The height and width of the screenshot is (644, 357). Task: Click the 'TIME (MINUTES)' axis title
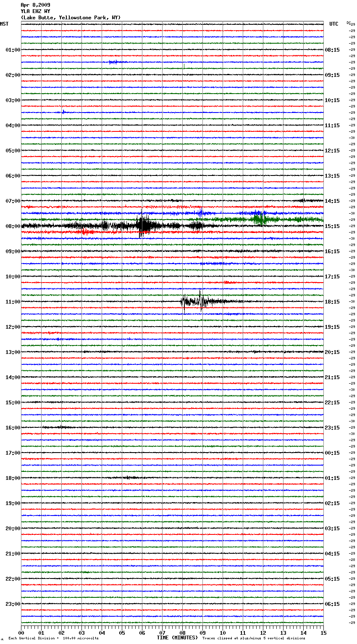click(x=177, y=638)
